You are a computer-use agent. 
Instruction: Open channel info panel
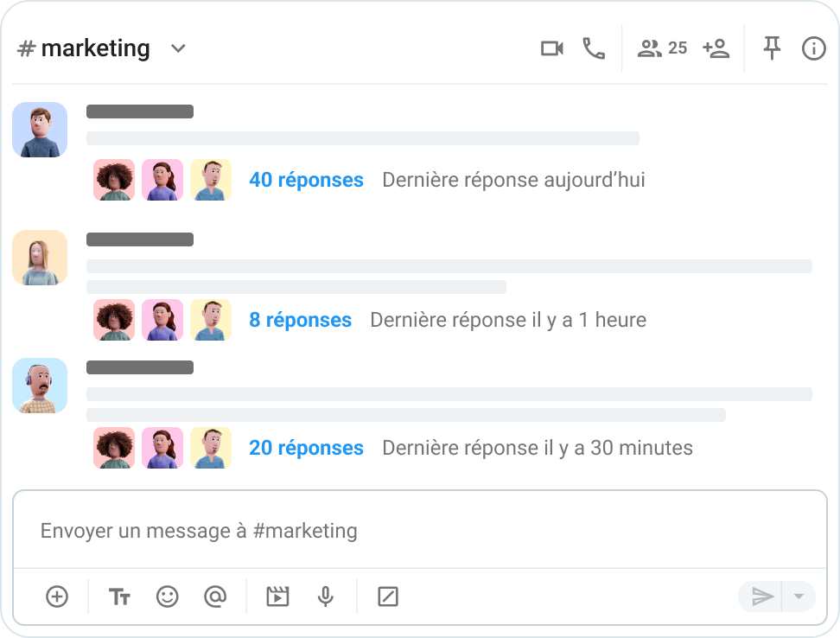click(813, 48)
